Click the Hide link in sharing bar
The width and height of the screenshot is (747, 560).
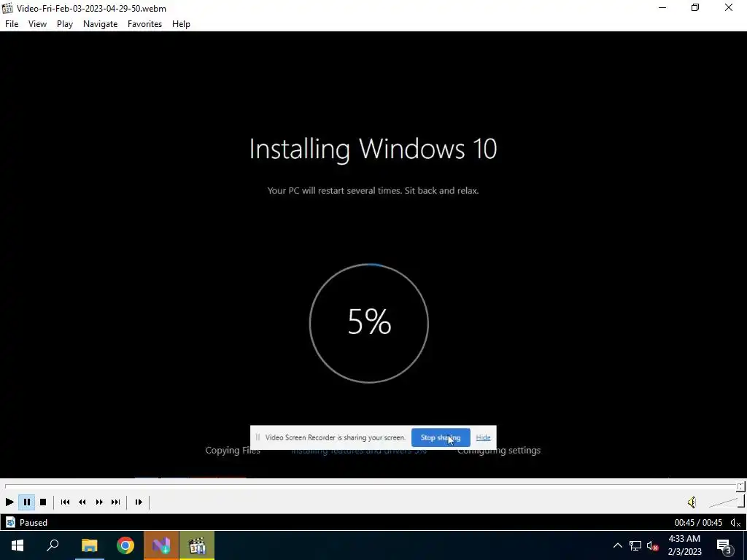483,437
